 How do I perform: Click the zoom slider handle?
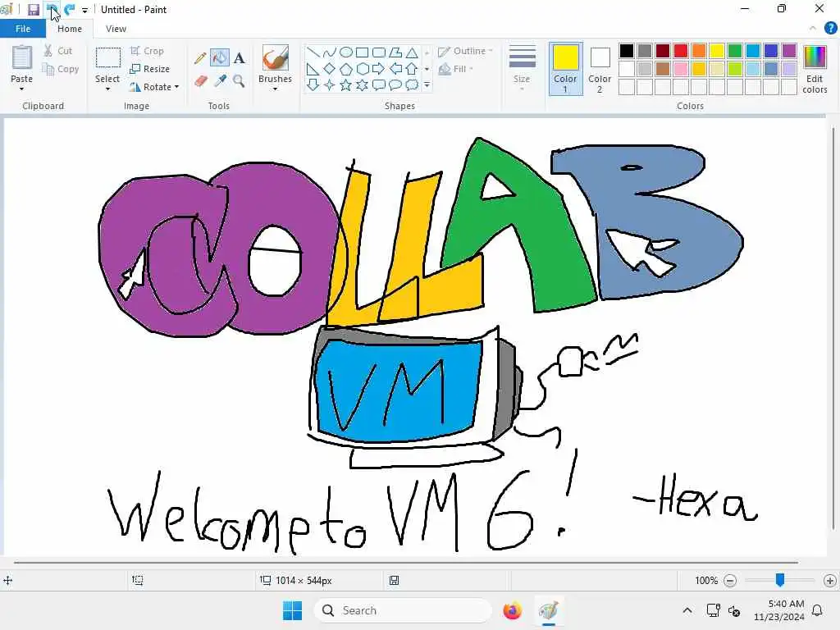pyautogui.click(x=780, y=580)
